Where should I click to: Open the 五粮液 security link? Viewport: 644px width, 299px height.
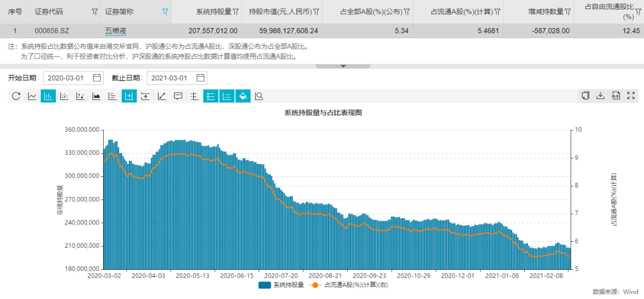coord(115,31)
